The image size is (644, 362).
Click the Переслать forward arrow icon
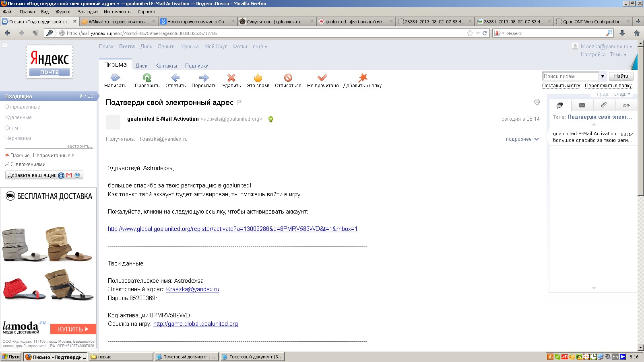pos(204,78)
